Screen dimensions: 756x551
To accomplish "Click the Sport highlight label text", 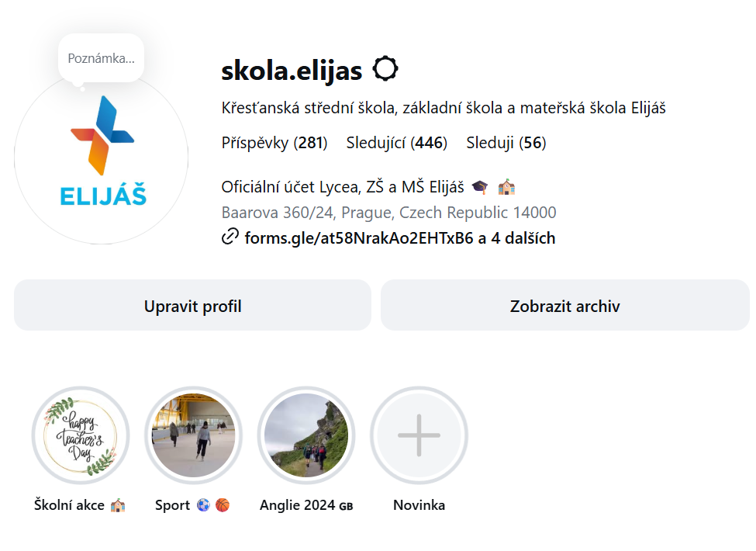I will pyautogui.click(x=192, y=505).
